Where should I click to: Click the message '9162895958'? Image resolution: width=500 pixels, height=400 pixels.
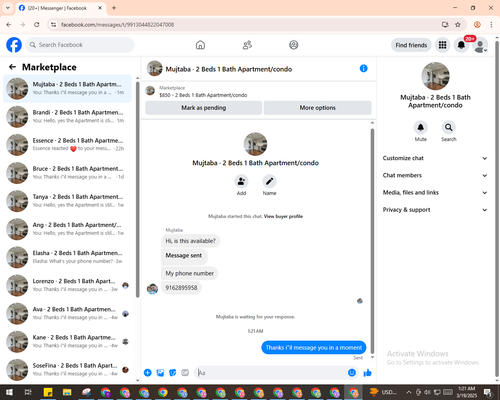point(181,288)
